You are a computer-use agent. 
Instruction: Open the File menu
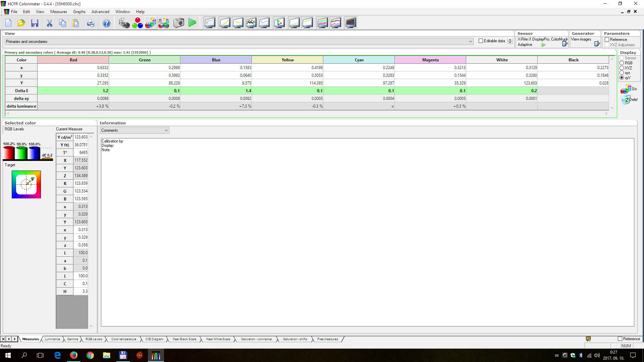click(14, 12)
